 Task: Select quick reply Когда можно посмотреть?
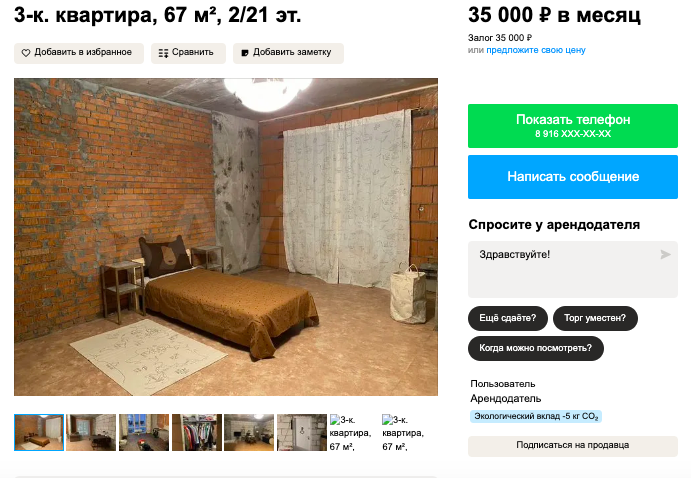[x=535, y=348]
